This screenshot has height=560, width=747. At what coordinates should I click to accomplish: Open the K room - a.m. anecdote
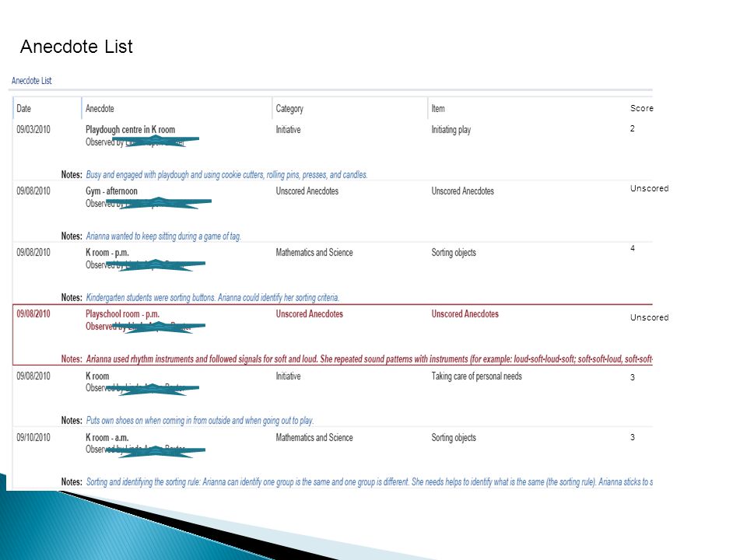tap(107, 438)
